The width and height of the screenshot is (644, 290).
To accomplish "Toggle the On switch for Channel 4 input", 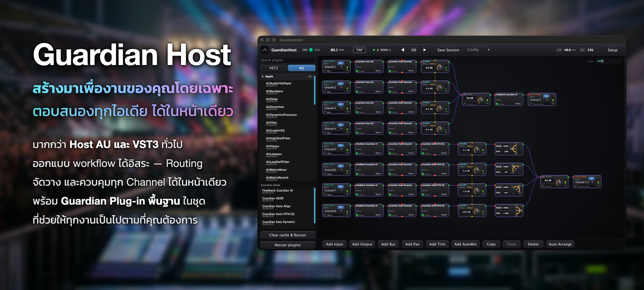I will [340, 125].
